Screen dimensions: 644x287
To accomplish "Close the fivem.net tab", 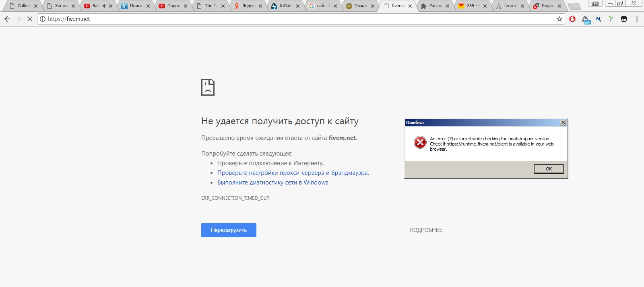I will [410, 6].
